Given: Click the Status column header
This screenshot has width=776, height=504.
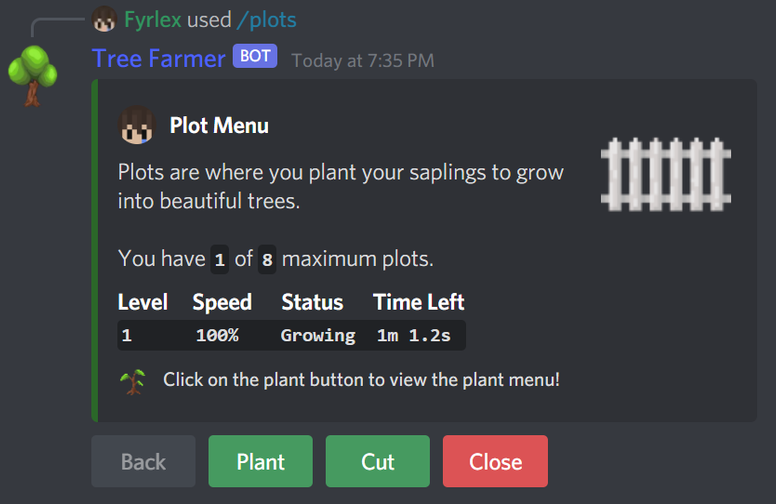Looking at the screenshot, I should coord(312,302).
